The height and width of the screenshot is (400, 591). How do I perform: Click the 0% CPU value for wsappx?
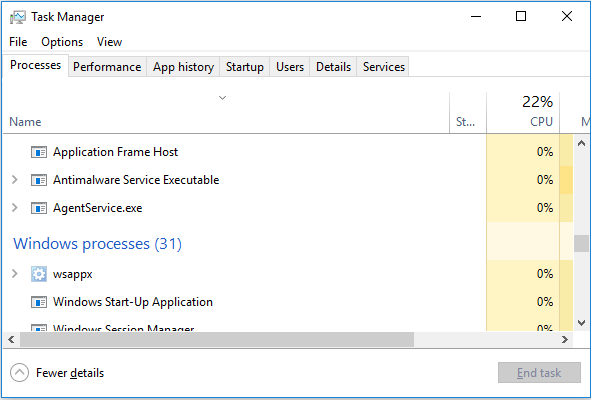[x=545, y=274]
